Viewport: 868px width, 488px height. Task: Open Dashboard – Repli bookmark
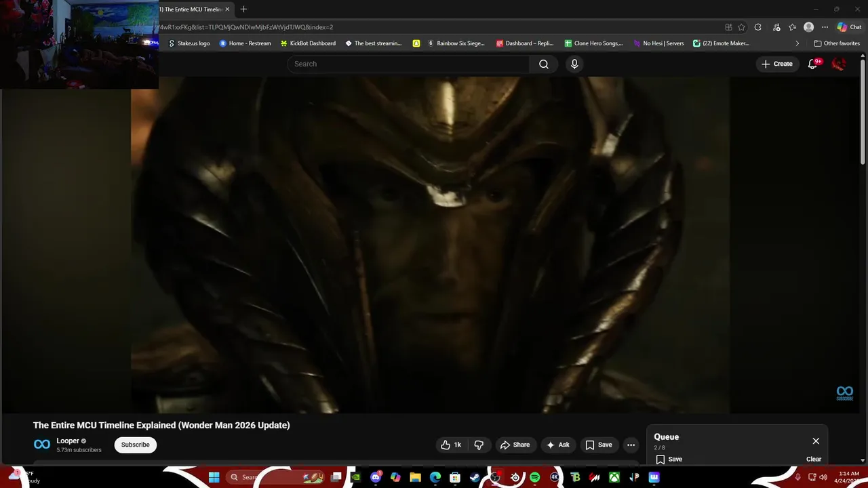tap(525, 43)
